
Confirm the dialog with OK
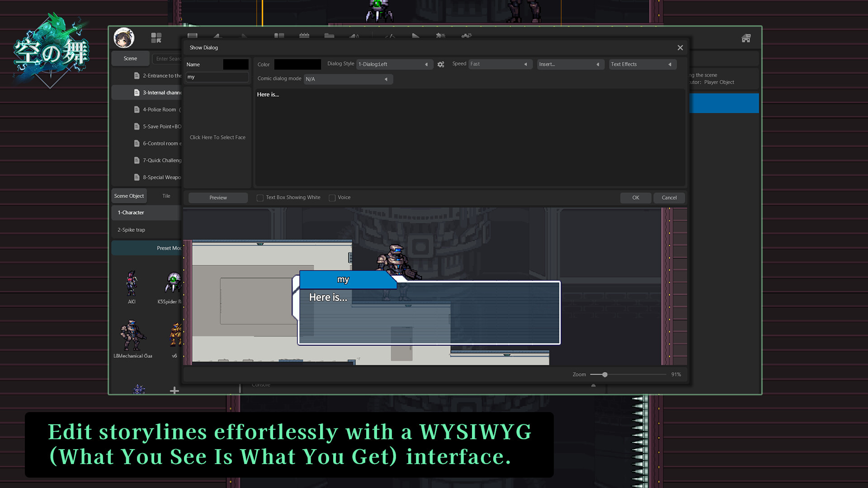(635, 197)
